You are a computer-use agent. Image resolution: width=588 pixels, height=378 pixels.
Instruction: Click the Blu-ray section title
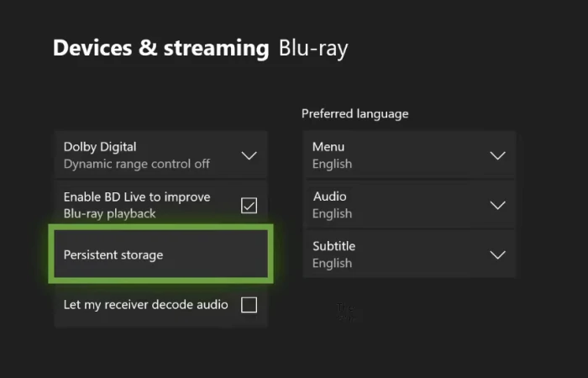point(313,48)
